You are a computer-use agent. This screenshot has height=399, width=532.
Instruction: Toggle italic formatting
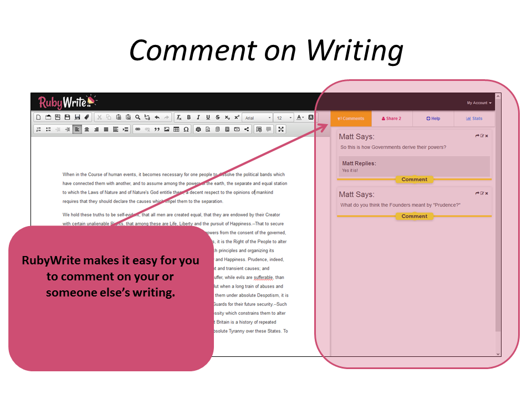tap(198, 117)
